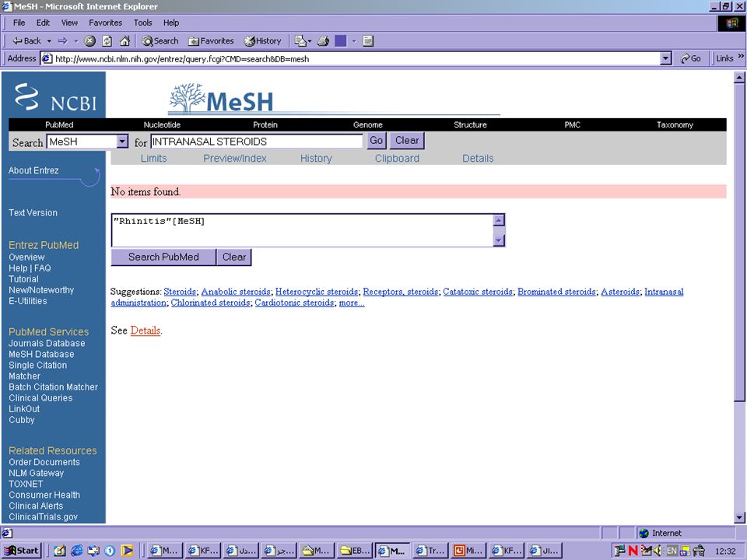Click the Edit document icon in the toolbar

(368, 41)
